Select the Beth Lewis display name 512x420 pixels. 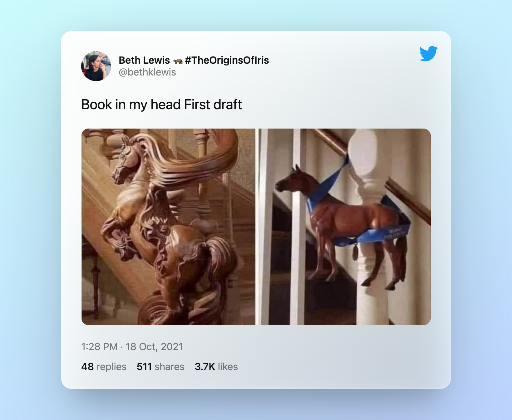coord(144,60)
